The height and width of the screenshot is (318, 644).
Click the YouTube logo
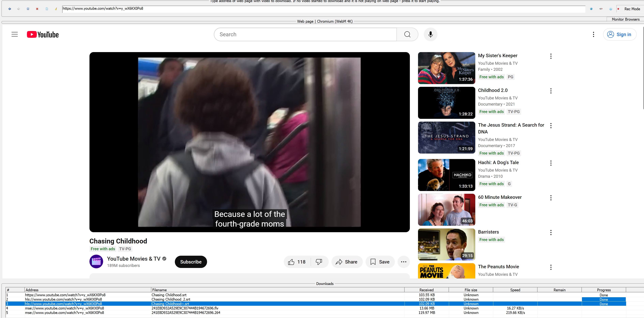pos(43,35)
